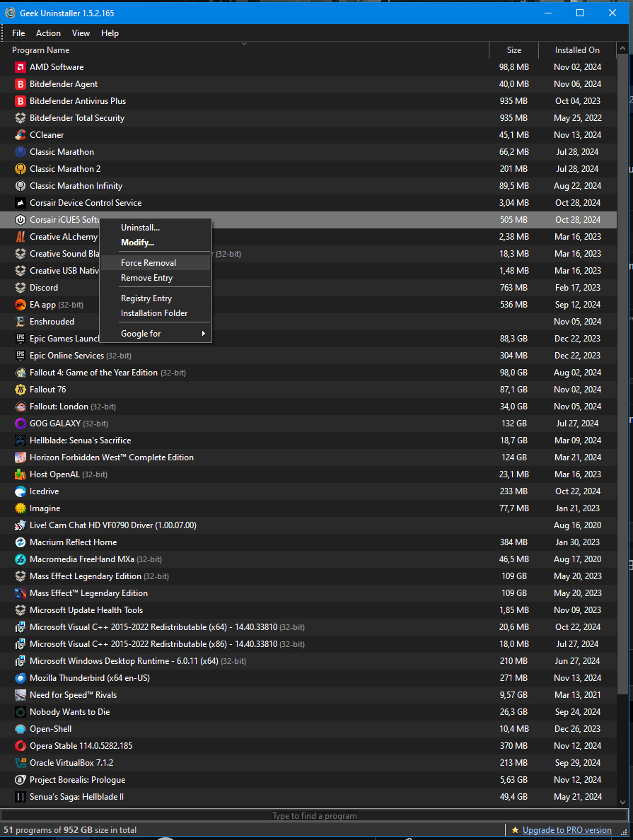This screenshot has height=840, width=633.
Task: Click the Project Borealis: Prologue icon
Action: (21, 780)
